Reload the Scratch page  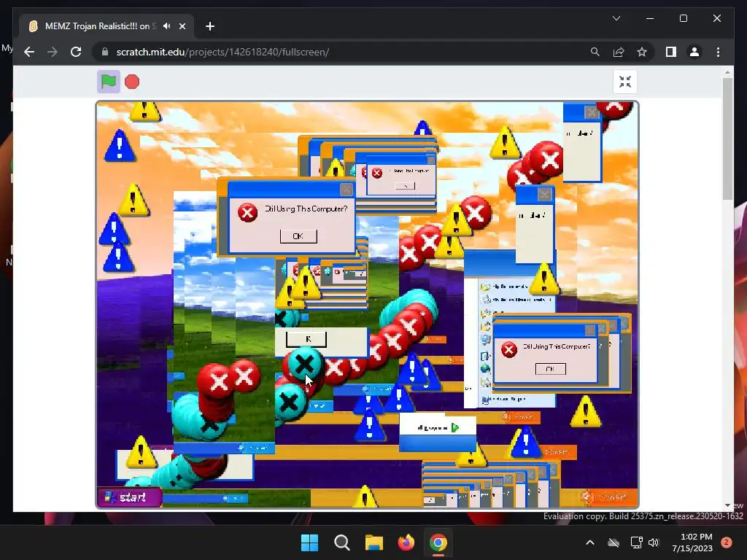pyautogui.click(x=76, y=52)
